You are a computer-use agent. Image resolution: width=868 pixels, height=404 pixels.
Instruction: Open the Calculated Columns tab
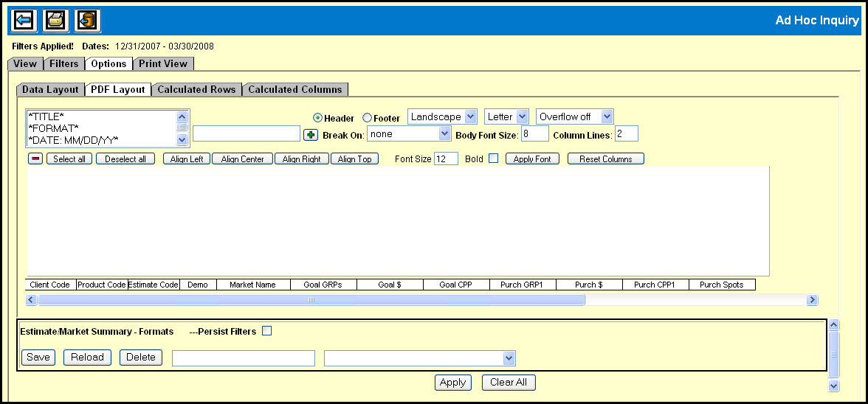click(x=295, y=89)
